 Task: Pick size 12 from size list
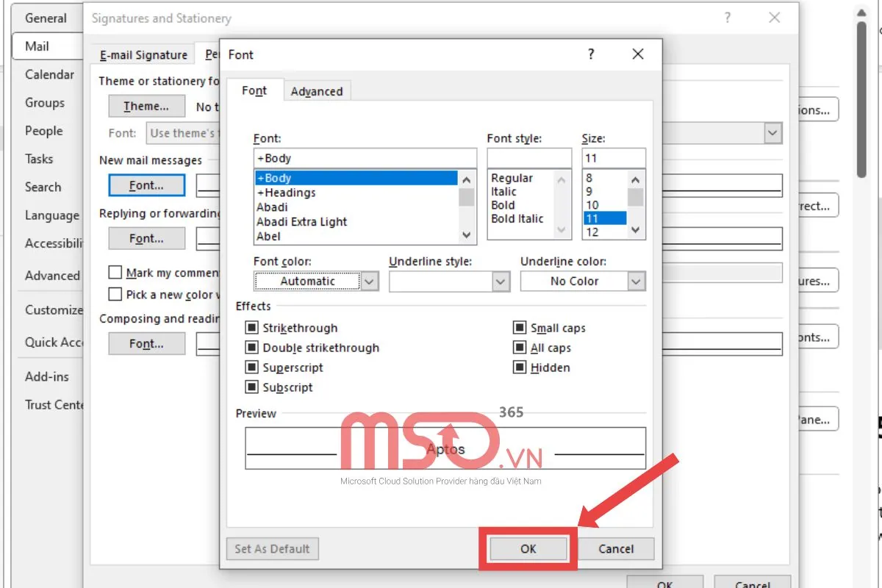coord(592,232)
